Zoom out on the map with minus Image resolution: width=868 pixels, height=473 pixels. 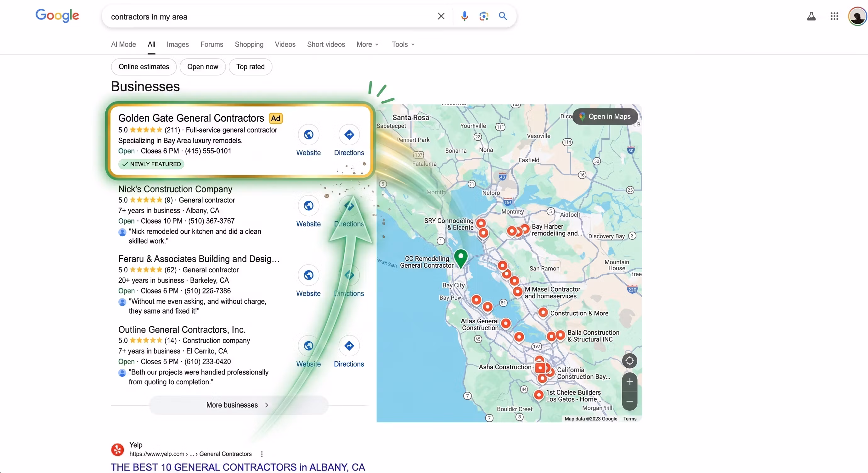tap(629, 401)
